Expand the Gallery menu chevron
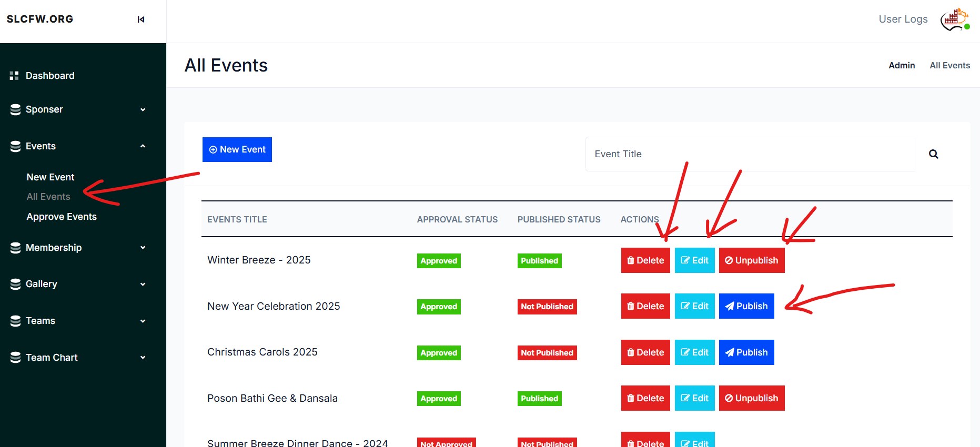Screen dimensions: 980x447 pos(143,284)
